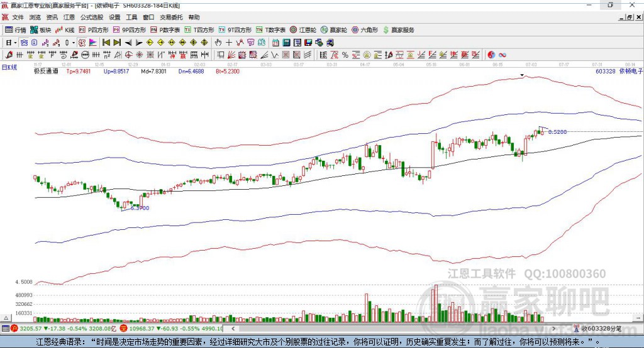Open the 行情 quotes view
Screen dimensions: 644x348
point(16,30)
